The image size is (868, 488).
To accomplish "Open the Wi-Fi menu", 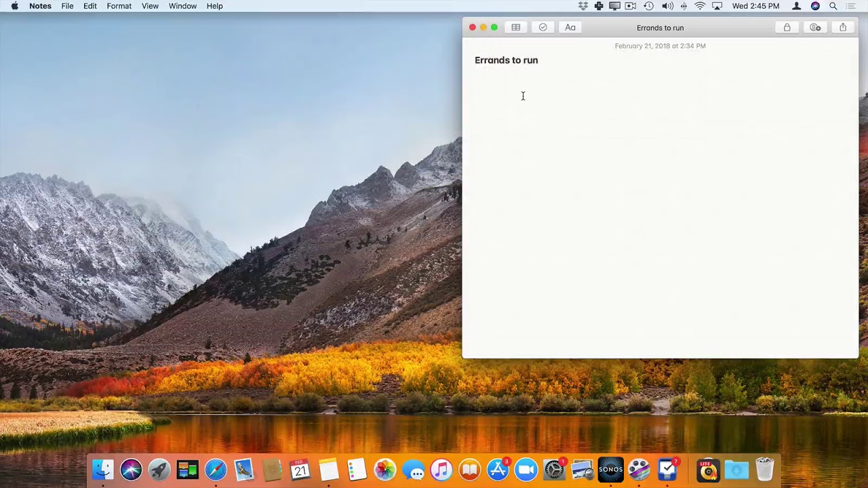I will click(x=700, y=6).
